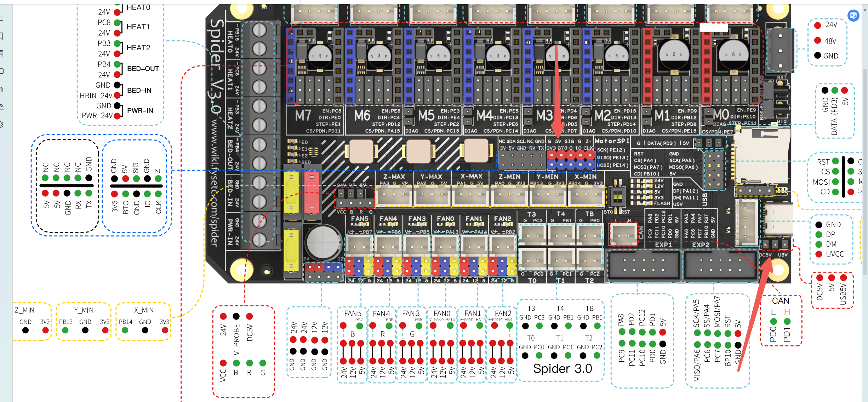
Task: Click the V_PROBE pin label
Action: 236,339
